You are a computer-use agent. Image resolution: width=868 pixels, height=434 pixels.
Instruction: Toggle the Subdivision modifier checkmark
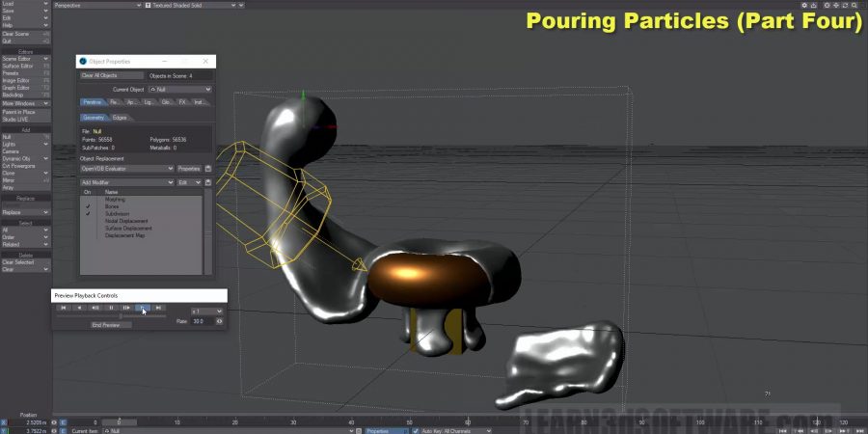(x=88, y=213)
